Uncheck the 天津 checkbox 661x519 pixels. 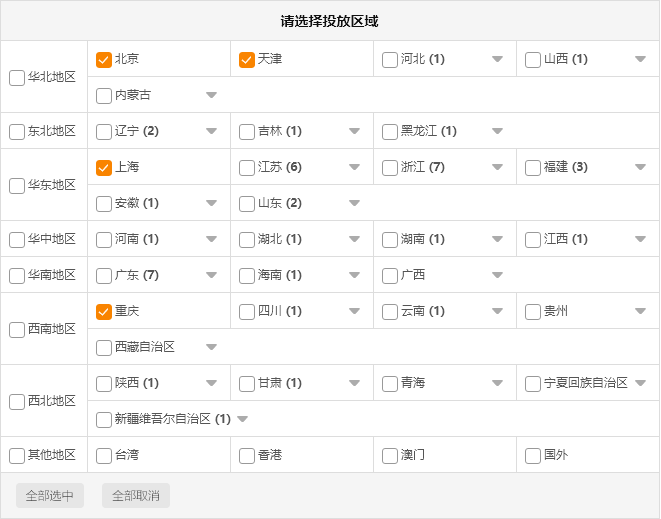click(247, 60)
